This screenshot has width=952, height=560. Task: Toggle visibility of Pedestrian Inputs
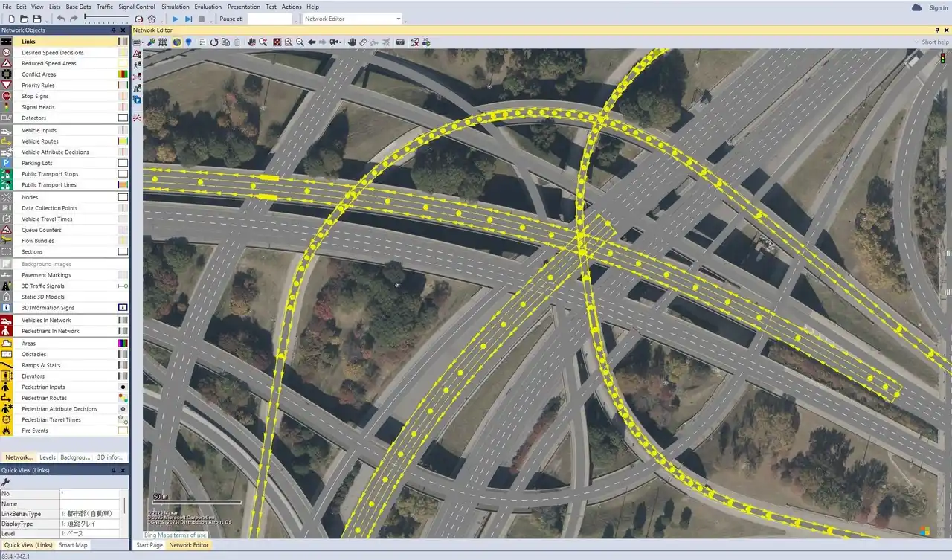click(123, 387)
